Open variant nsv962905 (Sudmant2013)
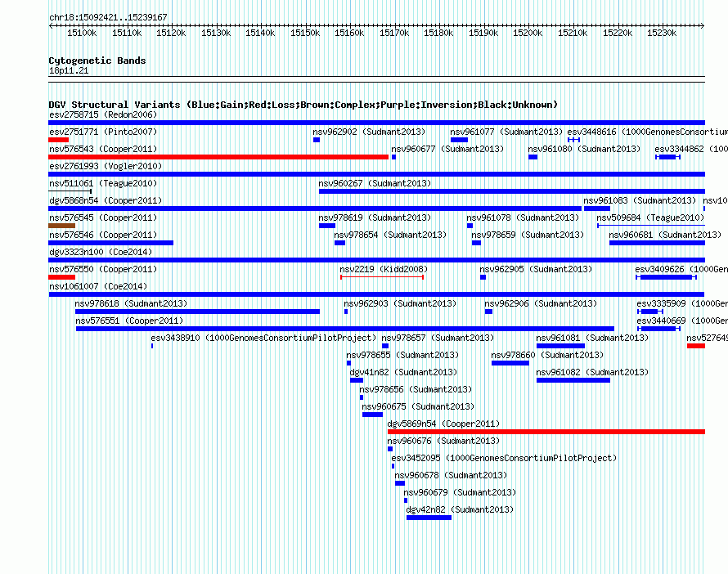The image size is (728, 574). (536, 269)
